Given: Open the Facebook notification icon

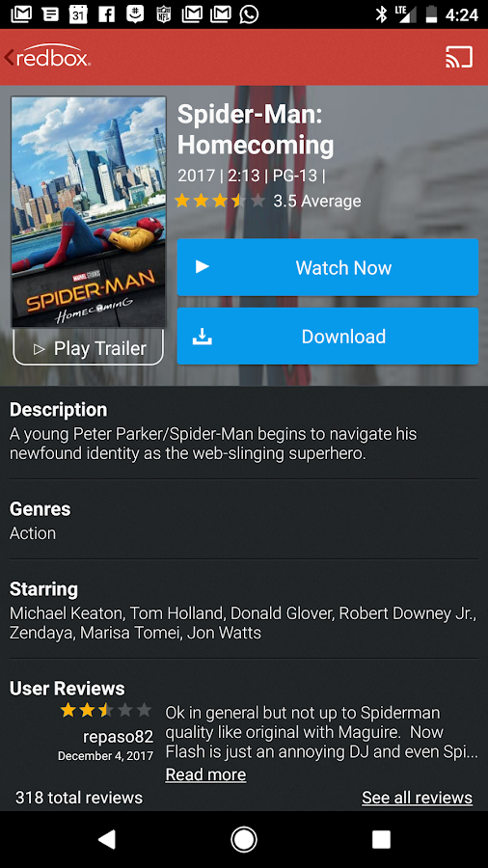Looking at the screenshot, I should click(x=106, y=14).
